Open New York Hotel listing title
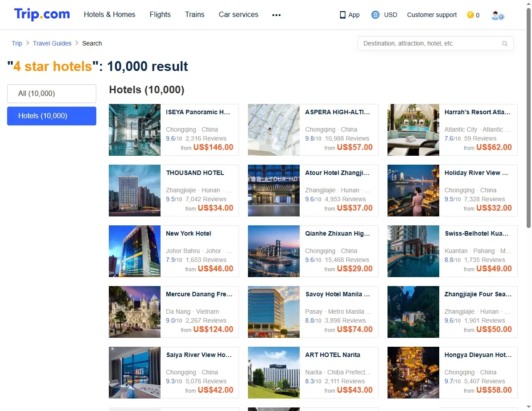 point(189,233)
